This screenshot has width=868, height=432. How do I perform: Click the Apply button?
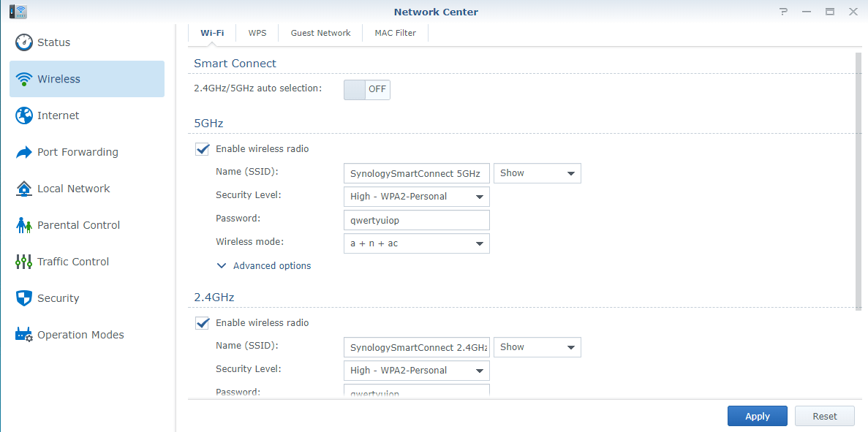(x=757, y=416)
